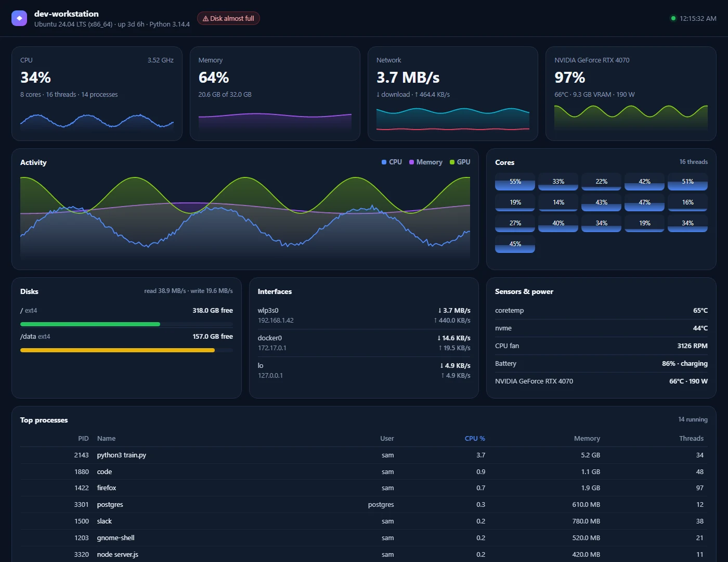This screenshot has width=728, height=562.
Task: Click the 14 running processes label
Action: (x=693, y=419)
